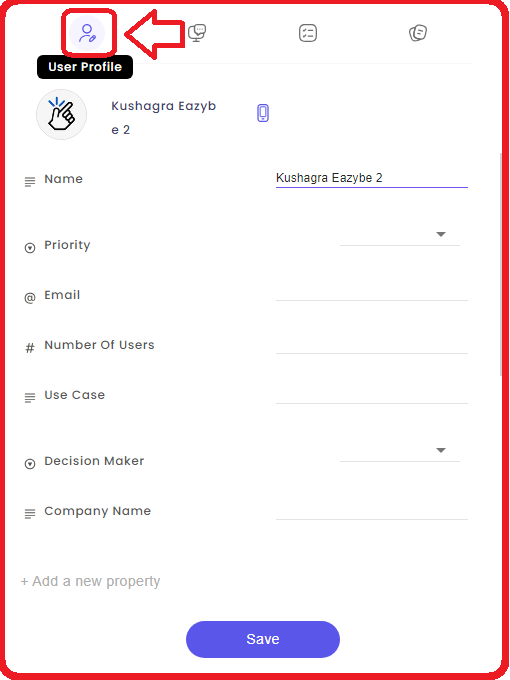This screenshot has width=510, height=680.
Task: Click the Add a new property link
Action: tap(91, 581)
